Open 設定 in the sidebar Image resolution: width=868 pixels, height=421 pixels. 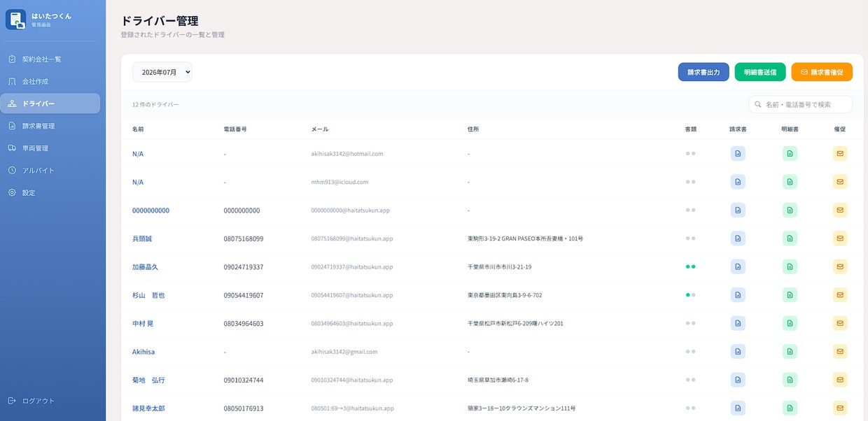click(50, 192)
